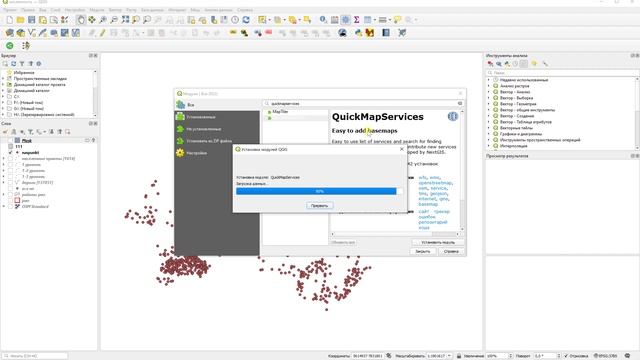Screen dimensions: 640x360
Task: Toggle checkbox of '1 уровень' layer
Action: 11,164
